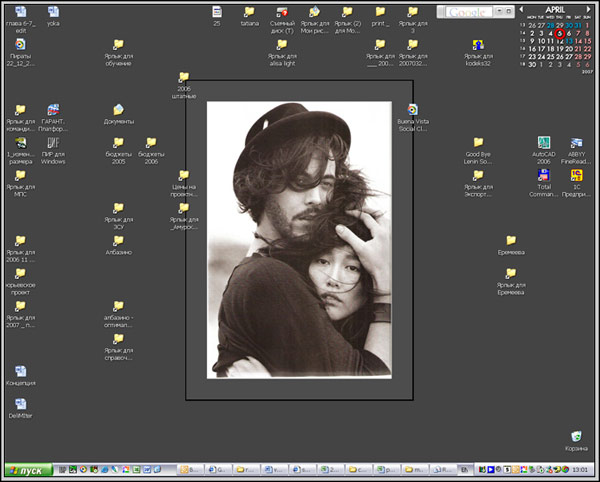
Task: Click the Google deskbar search field
Action: pyautogui.click(x=469, y=12)
